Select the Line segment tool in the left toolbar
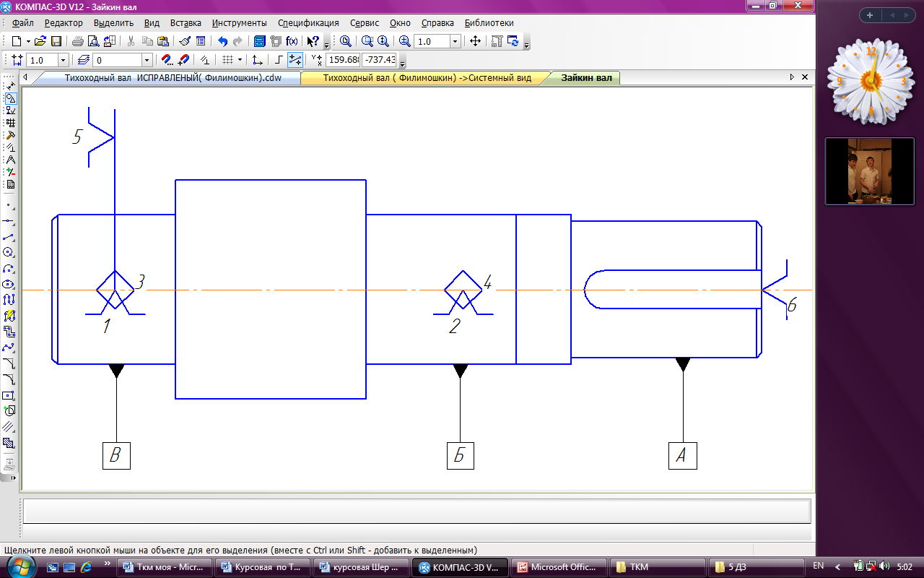 (10, 236)
